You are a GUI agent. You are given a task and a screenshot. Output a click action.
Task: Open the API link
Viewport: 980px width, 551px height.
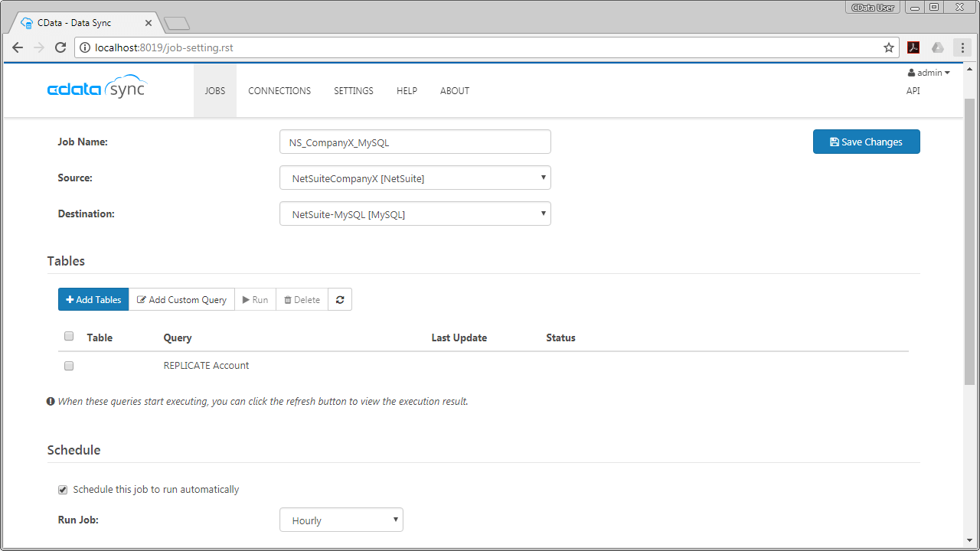click(x=913, y=90)
